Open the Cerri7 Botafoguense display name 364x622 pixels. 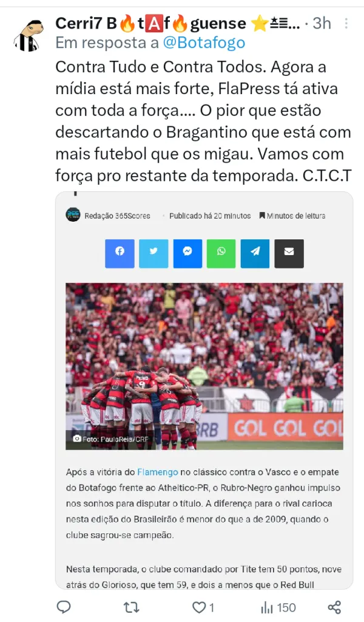178,24
